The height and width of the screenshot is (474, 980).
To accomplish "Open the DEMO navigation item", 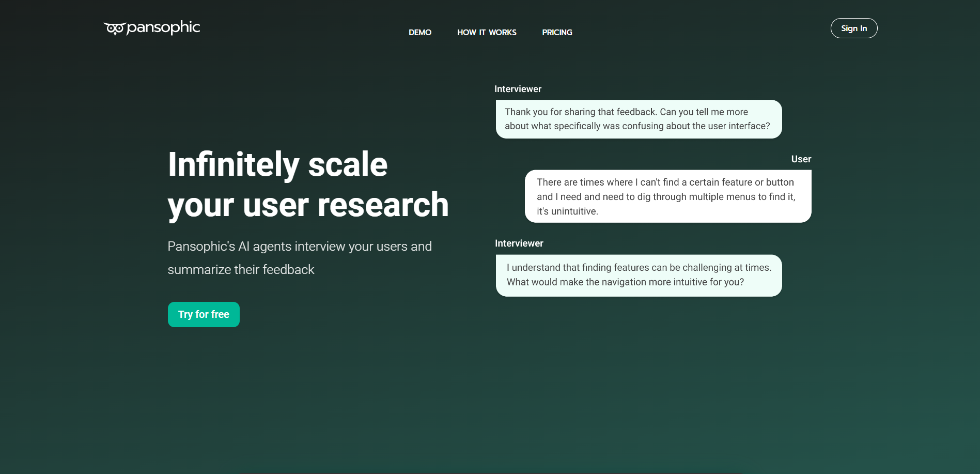I will click(419, 32).
